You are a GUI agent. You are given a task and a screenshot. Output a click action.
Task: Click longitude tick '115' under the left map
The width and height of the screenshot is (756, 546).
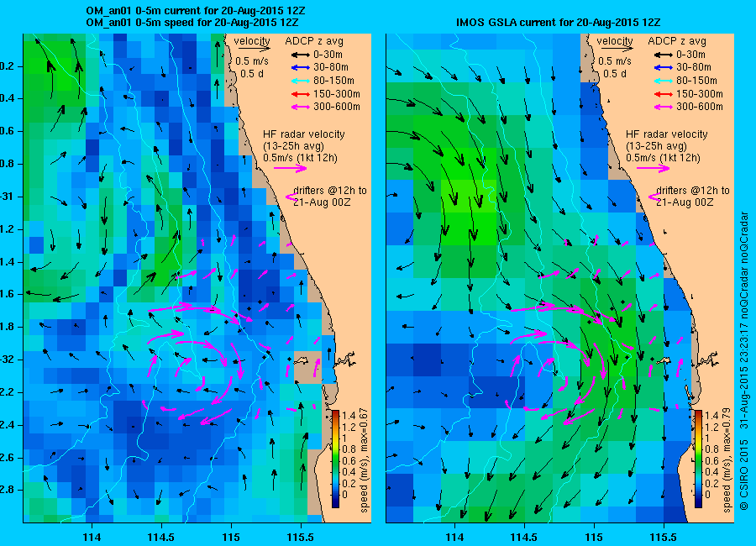tap(231, 537)
